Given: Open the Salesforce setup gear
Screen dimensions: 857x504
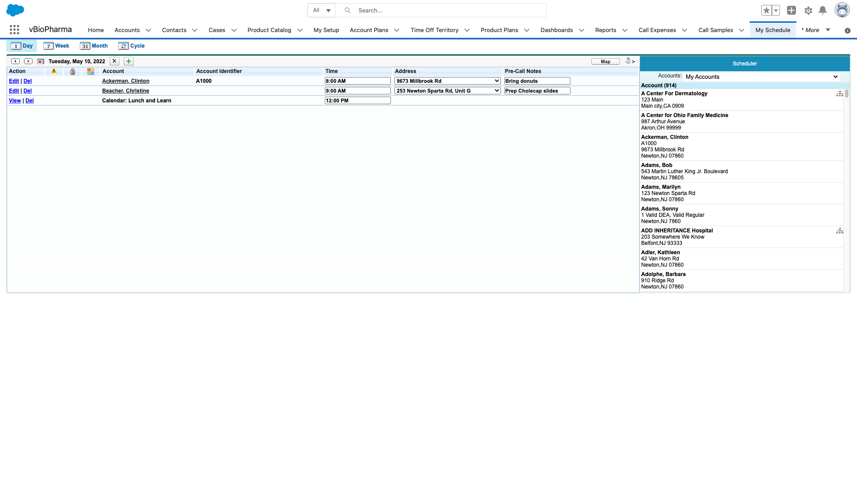Looking at the screenshot, I should point(808,10).
